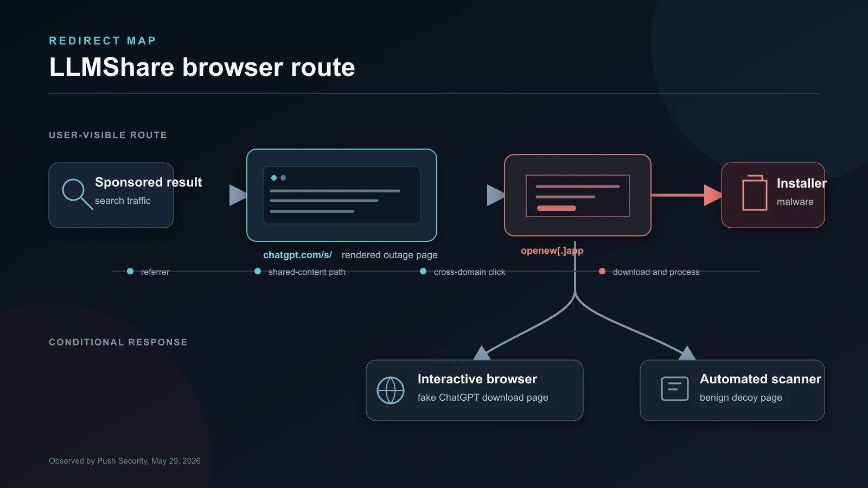The width and height of the screenshot is (868, 488).
Task: Click the installer file icon
Action: [x=755, y=192]
